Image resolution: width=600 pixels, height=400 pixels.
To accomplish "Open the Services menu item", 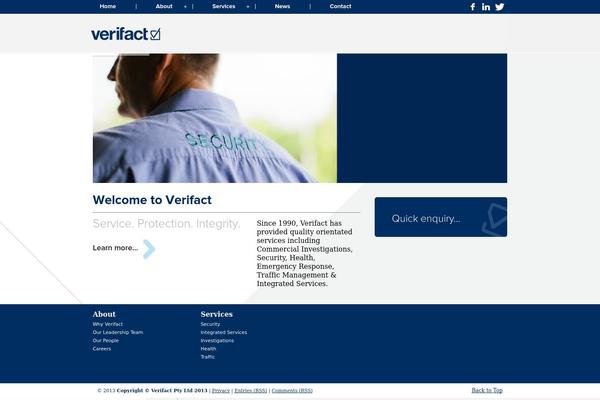I will 224,7.
